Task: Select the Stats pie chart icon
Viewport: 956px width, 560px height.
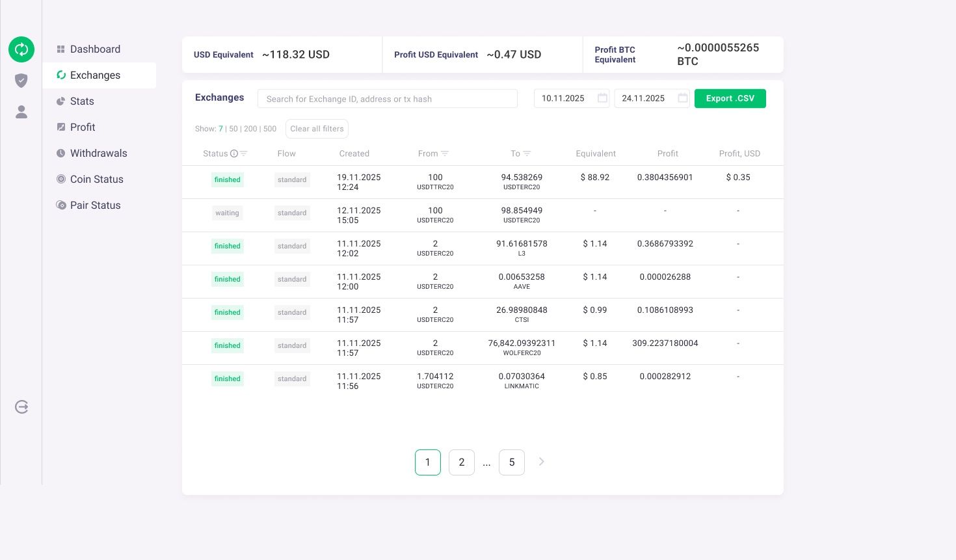Action: pyautogui.click(x=61, y=101)
